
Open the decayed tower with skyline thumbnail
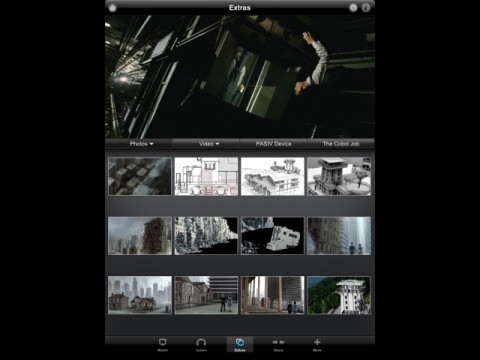[x=140, y=236]
